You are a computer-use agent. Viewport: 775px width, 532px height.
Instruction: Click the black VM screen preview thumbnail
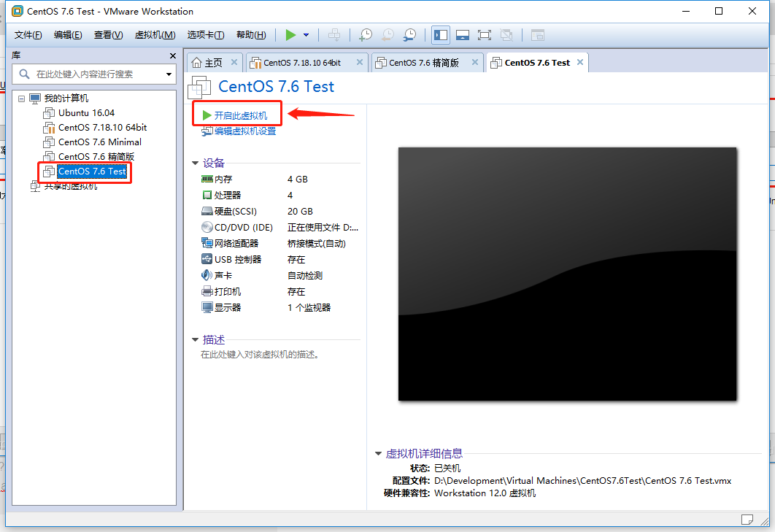pos(568,274)
